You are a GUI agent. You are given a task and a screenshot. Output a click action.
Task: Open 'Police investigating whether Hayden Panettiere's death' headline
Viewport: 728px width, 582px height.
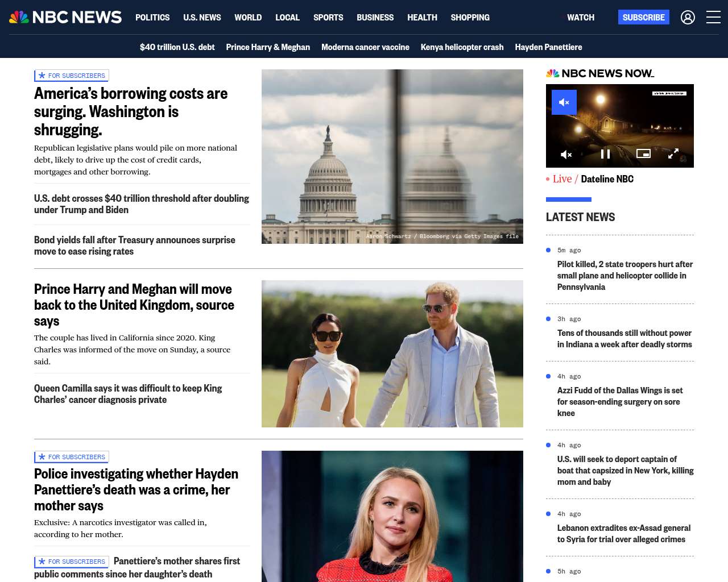click(136, 489)
